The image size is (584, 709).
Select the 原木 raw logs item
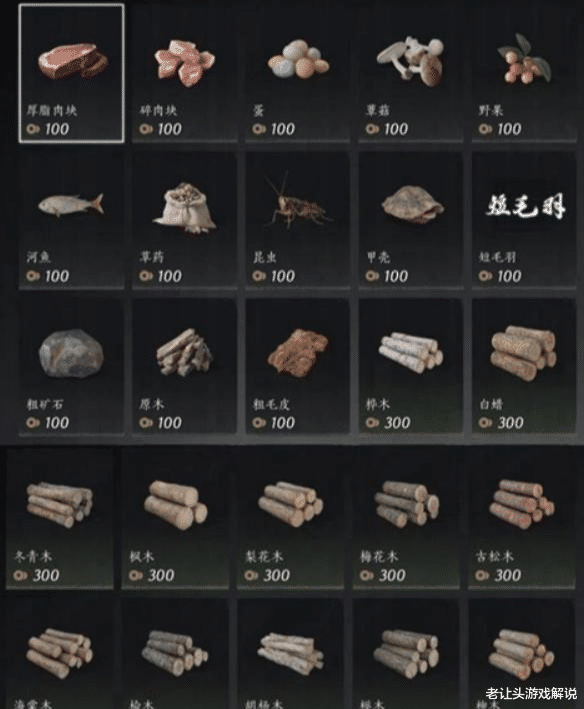tap(184, 367)
